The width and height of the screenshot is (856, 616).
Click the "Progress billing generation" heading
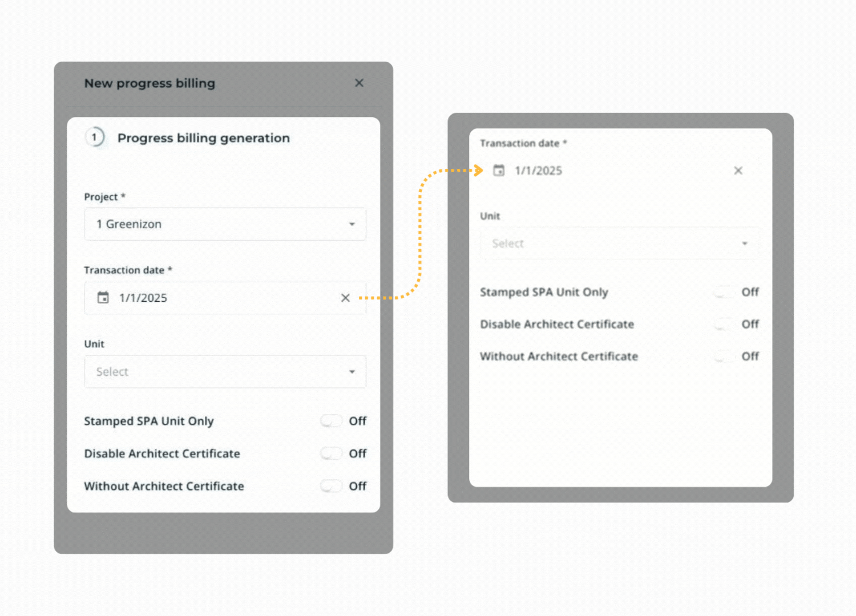(204, 138)
